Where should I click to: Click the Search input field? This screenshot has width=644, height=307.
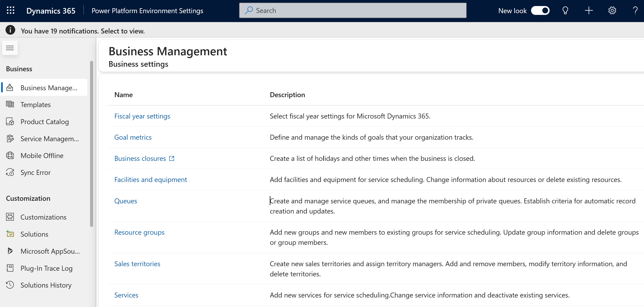[x=353, y=10]
